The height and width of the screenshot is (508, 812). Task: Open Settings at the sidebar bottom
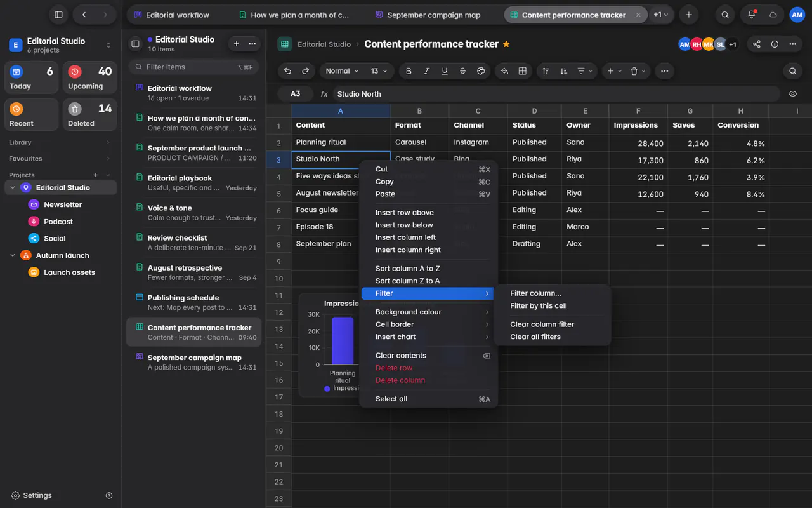point(32,495)
